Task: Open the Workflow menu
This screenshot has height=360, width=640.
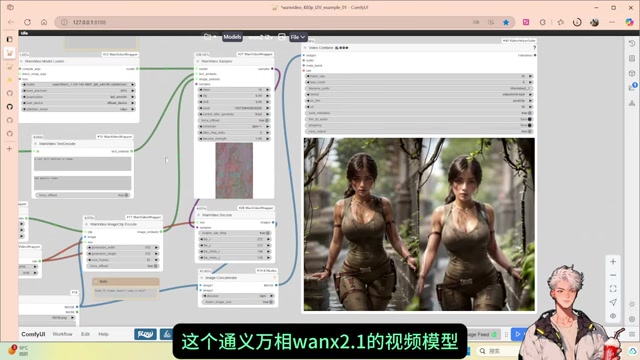Action: [x=62, y=334]
